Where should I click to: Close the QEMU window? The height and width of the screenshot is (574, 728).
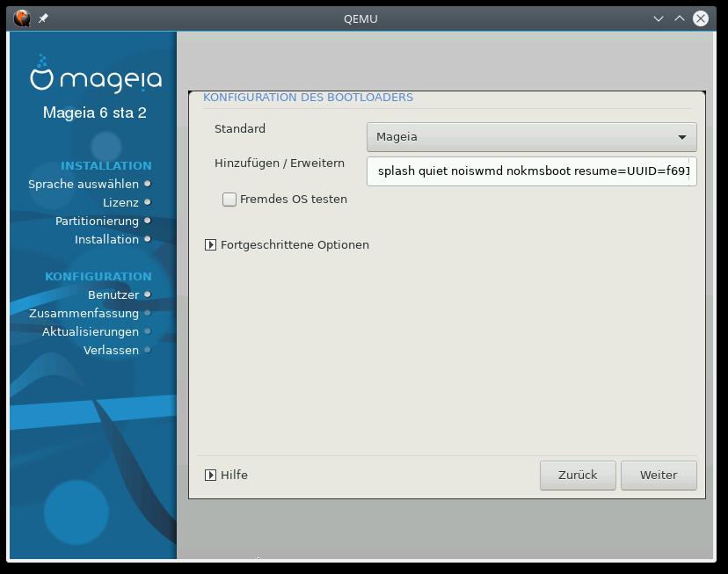click(701, 18)
